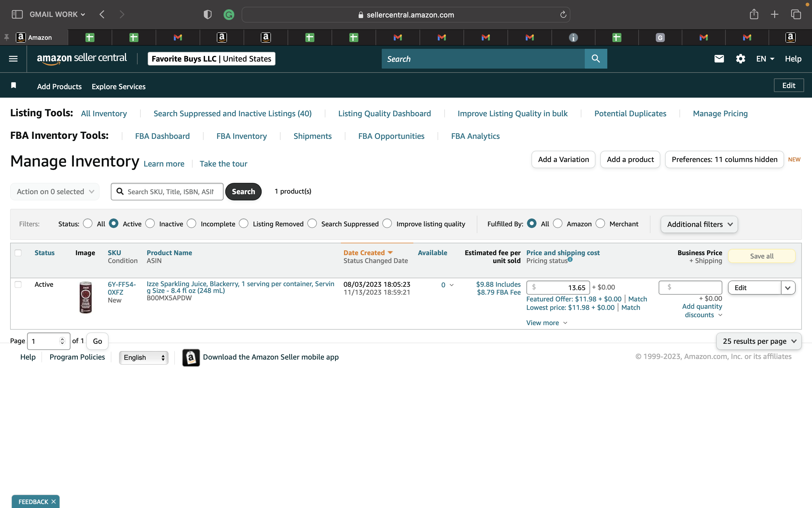Click the price field showing 13.65
This screenshot has height=508, width=812.
[x=558, y=288]
